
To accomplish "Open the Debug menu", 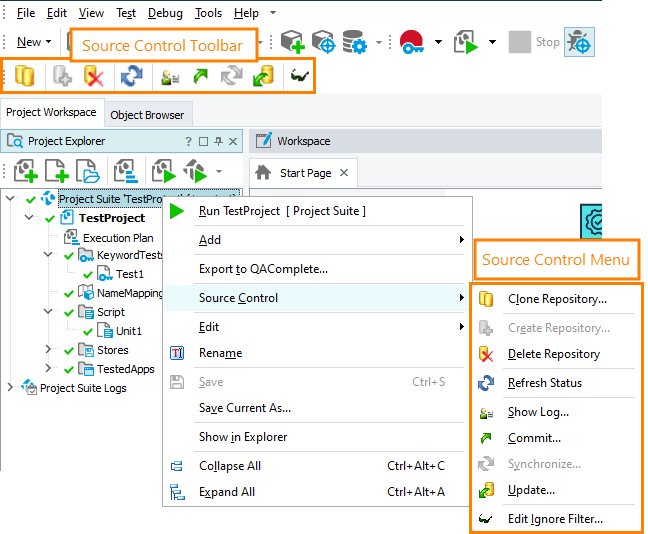I will [165, 13].
